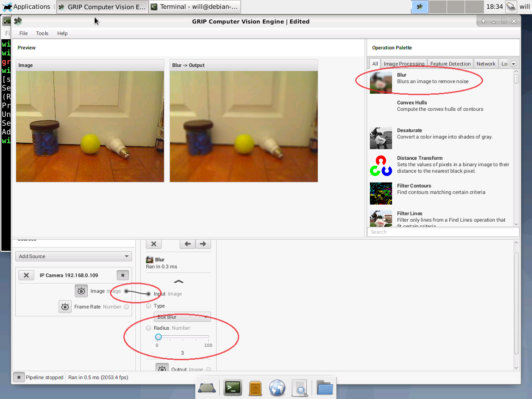Switch to the Feature Detection tab
The width and height of the screenshot is (532, 399).
tap(450, 64)
